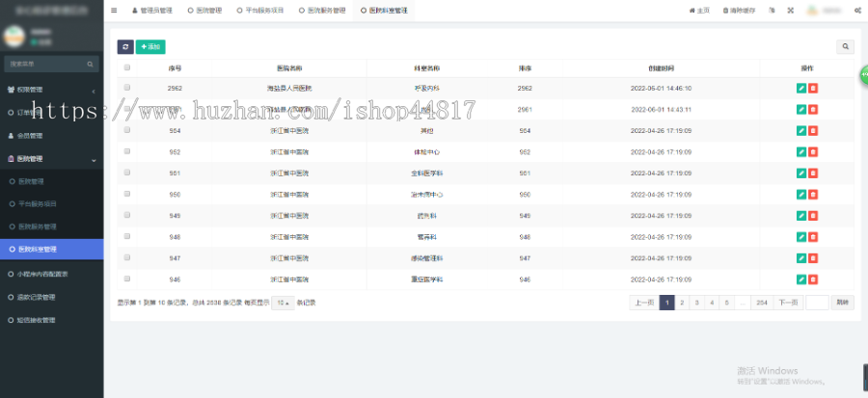Delete the row numbered 2962

tap(813, 89)
